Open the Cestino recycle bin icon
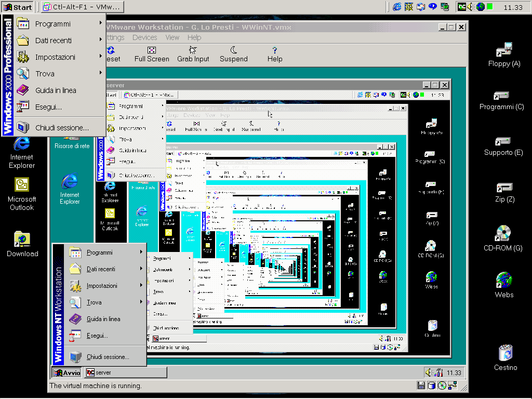532x399 pixels. (x=506, y=358)
